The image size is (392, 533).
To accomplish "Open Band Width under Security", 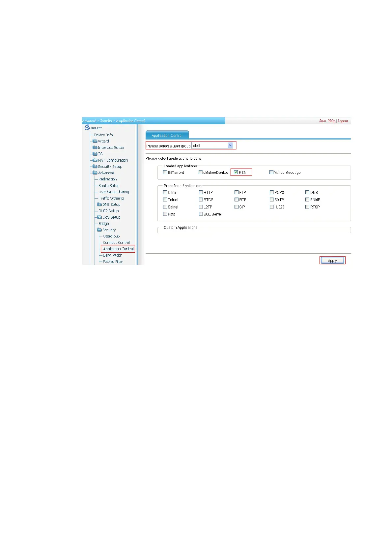I will 113,255.
